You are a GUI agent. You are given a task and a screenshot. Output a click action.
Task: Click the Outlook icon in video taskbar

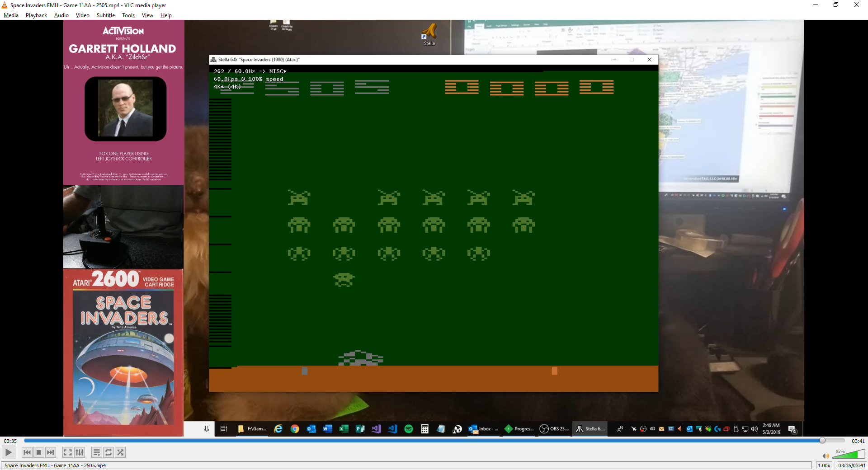tap(311, 429)
